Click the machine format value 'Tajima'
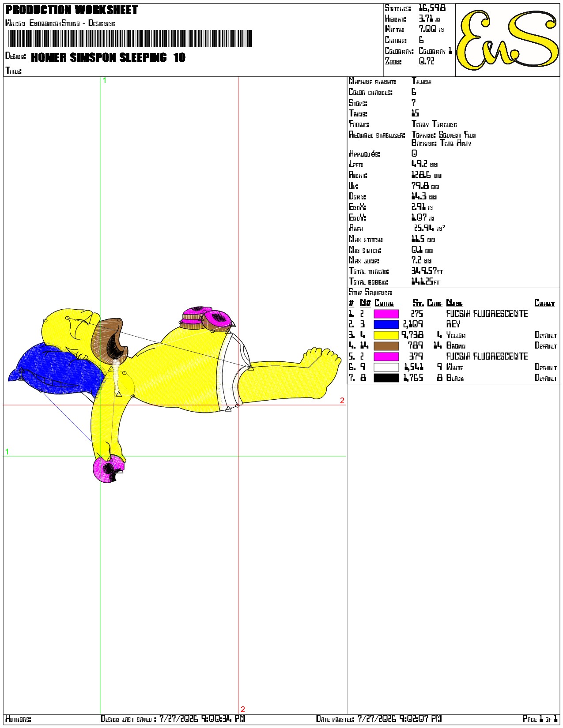 point(422,81)
